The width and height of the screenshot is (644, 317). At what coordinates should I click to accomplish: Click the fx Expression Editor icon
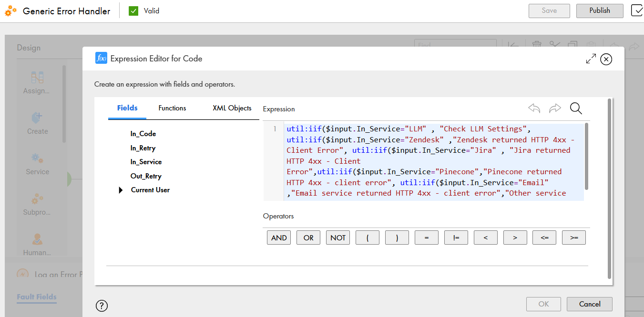click(101, 58)
